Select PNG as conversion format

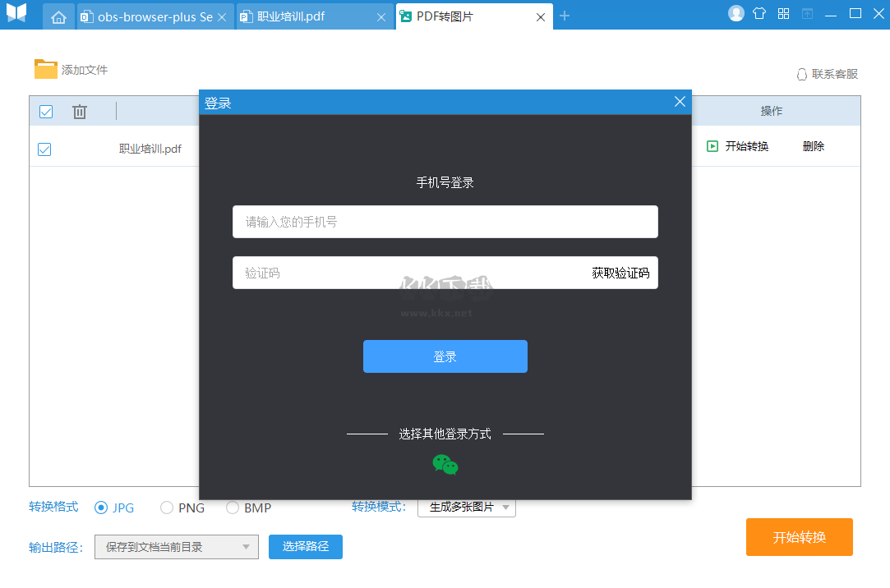click(166, 508)
